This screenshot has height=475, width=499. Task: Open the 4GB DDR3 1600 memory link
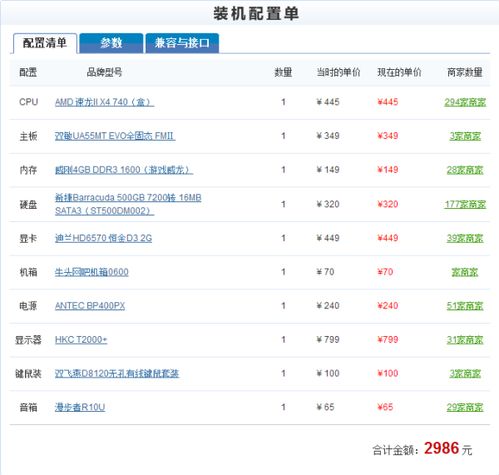124,170
